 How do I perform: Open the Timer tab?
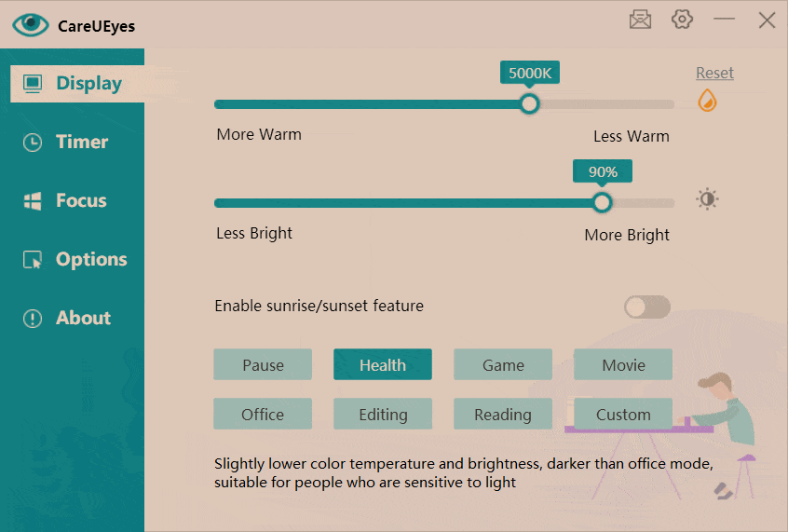click(73, 142)
